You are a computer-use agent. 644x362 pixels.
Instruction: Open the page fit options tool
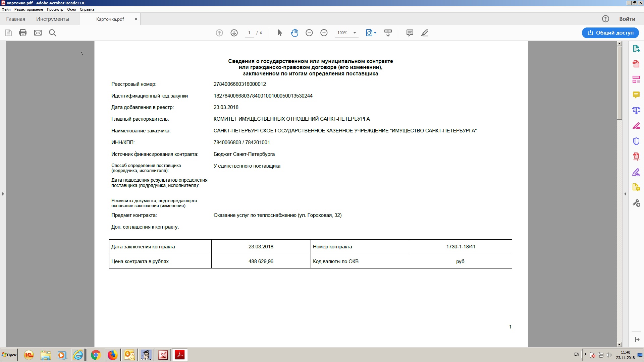tap(371, 33)
